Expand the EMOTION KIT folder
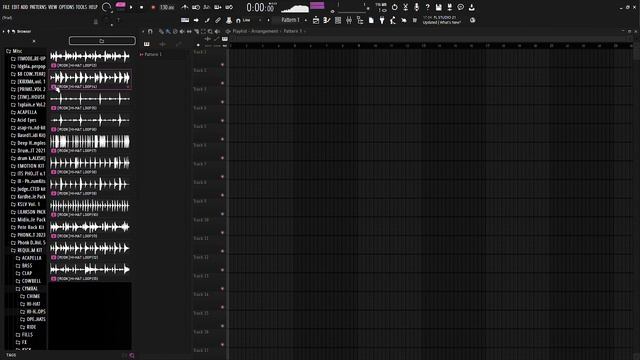 pos(27,166)
